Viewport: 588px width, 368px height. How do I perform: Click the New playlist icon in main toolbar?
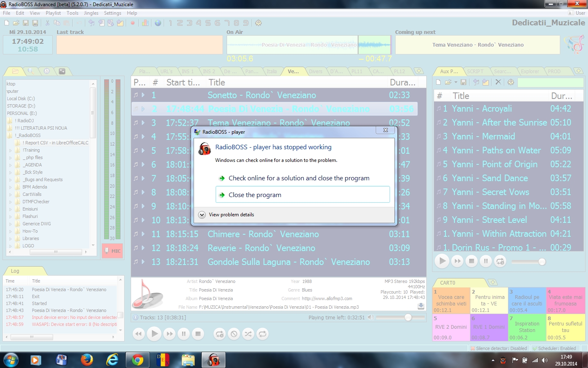7,23
